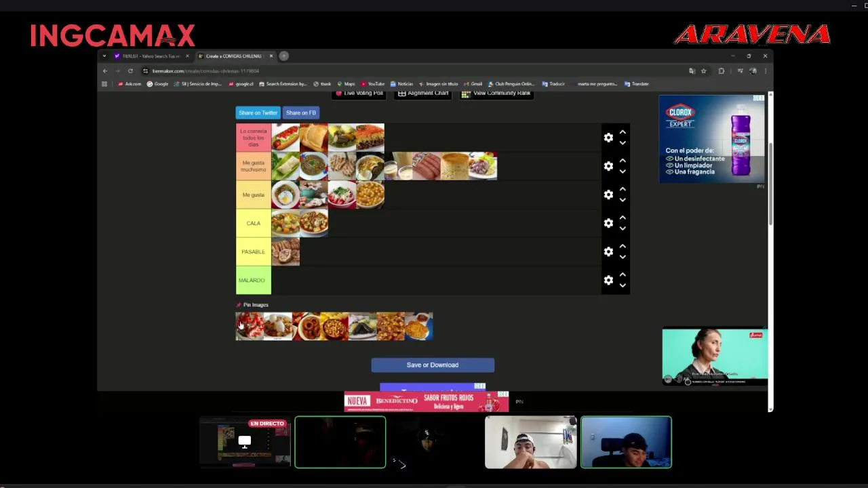Image resolution: width=868 pixels, height=488 pixels.
Task: Select humita image in 'Me gusta muchísimo' row
Action: coord(285,166)
